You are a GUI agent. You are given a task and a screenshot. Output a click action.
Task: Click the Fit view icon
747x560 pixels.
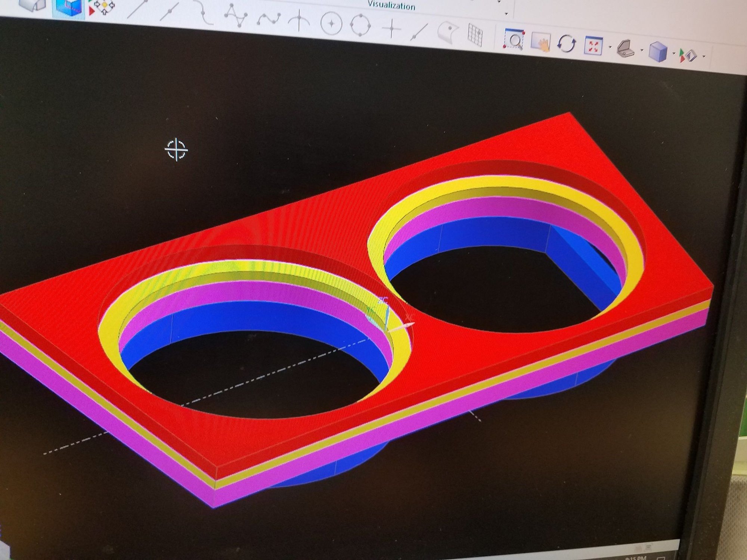pyautogui.click(x=593, y=46)
